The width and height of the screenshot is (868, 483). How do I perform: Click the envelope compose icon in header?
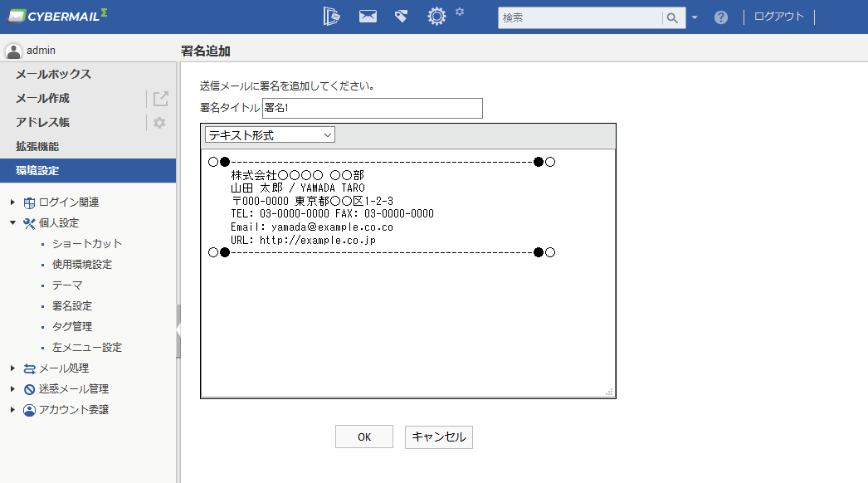coord(368,17)
